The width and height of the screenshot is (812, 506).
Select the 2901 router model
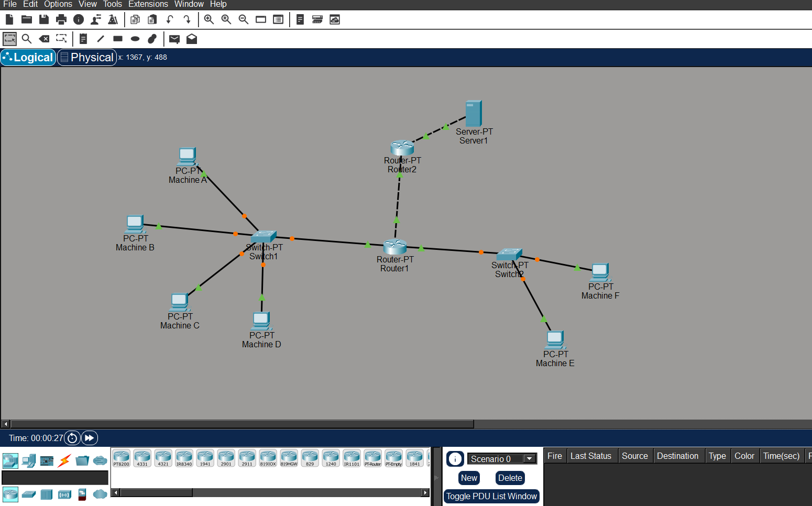(226, 458)
